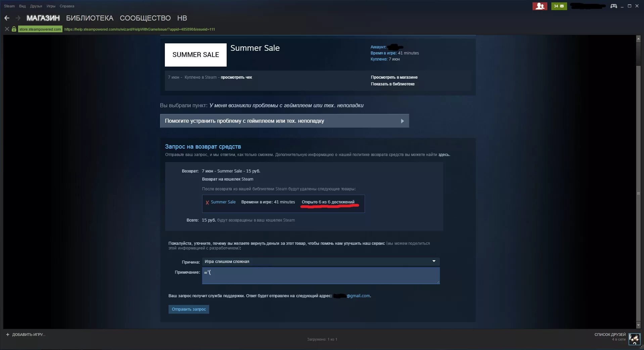The height and width of the screenshot is (350, 644).
Task: Click the green padlock security icon
Action: pos(14,29)
